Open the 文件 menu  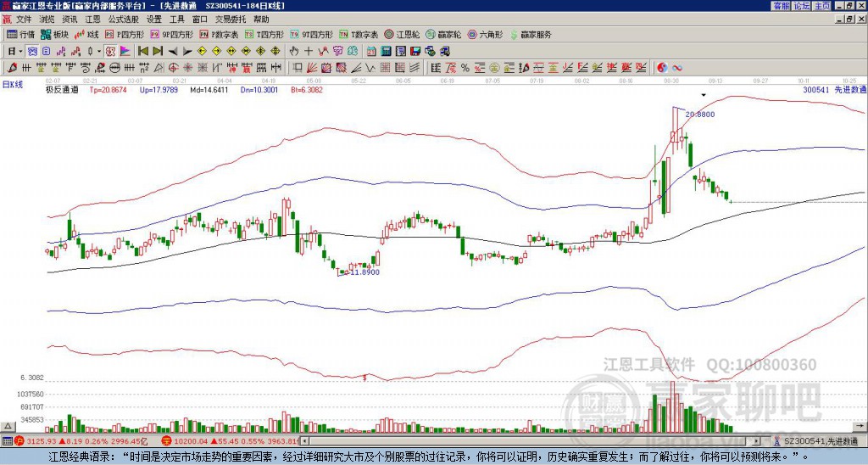point(24,20)
